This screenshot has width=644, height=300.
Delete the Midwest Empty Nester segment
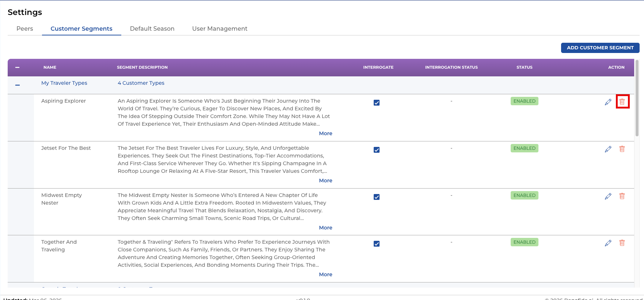click(x=622, y=196)
